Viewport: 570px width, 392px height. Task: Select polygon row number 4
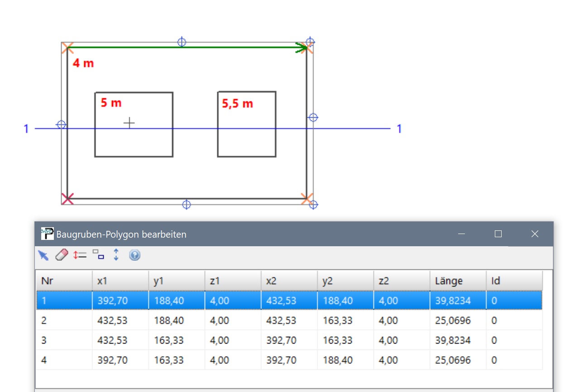(64, 360)
